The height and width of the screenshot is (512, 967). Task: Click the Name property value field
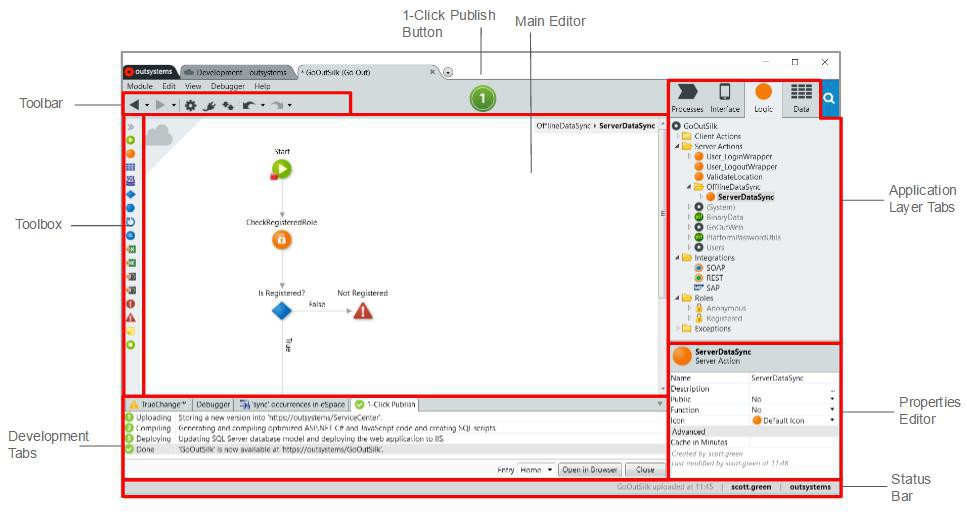pyautogui.click(x=794, y=378)
